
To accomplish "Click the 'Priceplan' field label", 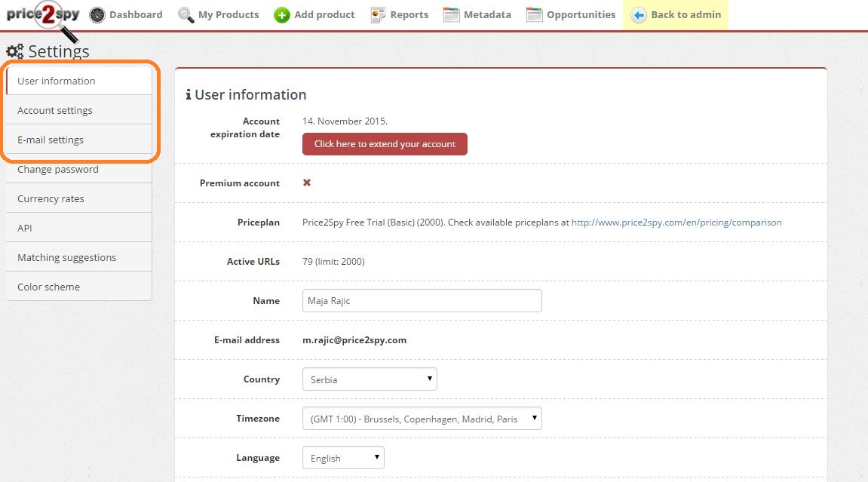I will pyautogui.click(x=259, y=223).
